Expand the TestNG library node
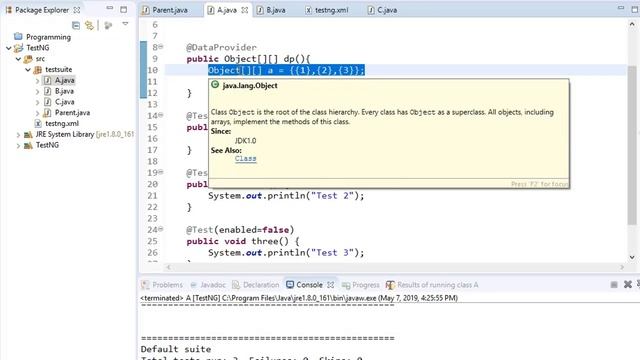This screenshot has width=640, height=360. point(18,145)
